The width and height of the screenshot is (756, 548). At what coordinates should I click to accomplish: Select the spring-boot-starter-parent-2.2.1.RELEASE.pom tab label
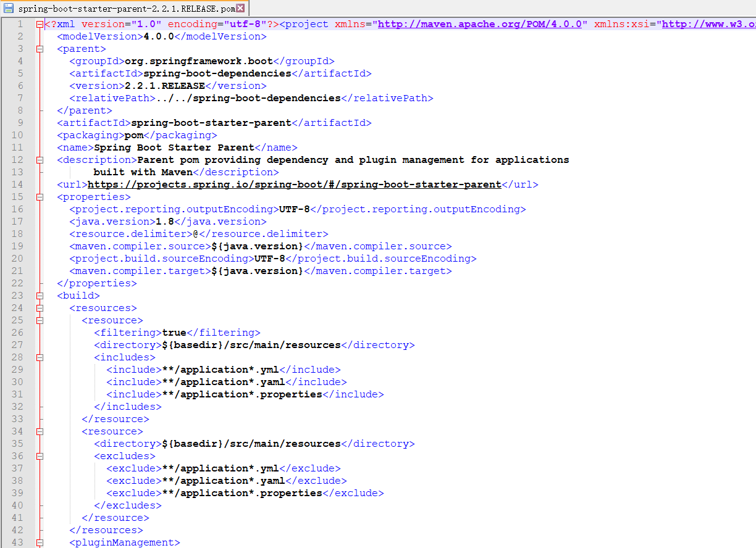[127, 9]
